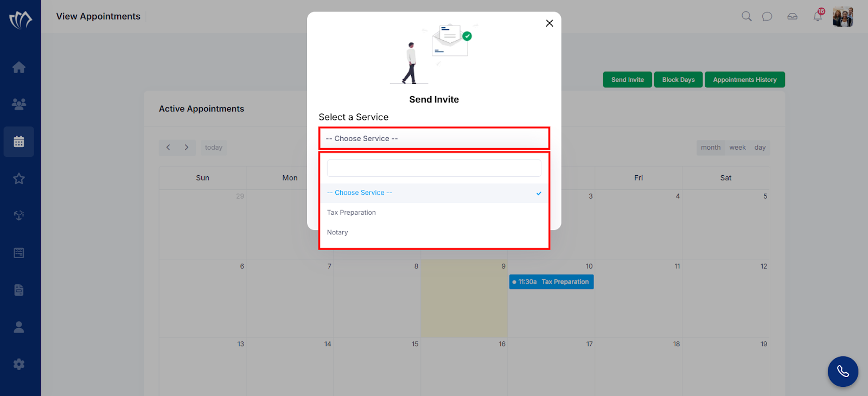This screenshot has width=868, height=396.
Task: Click day number 6 in calendar
Action: 242,266
